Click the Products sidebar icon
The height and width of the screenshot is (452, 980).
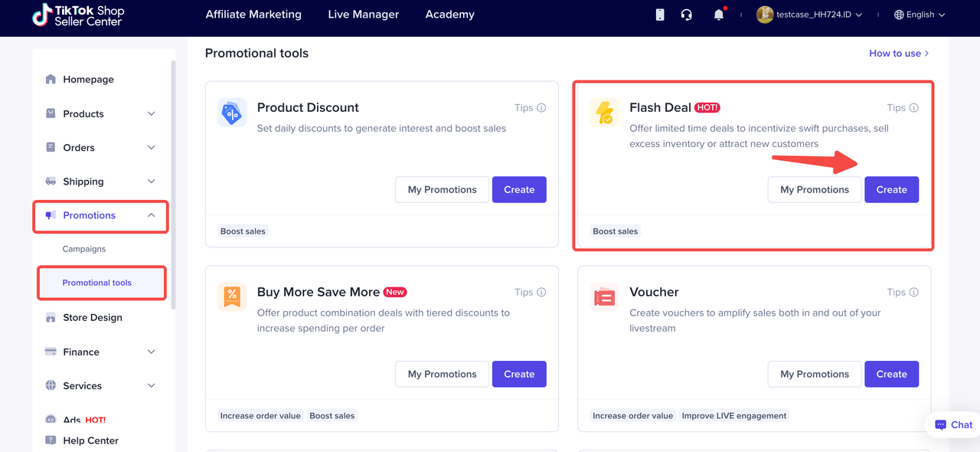[x=51, y=113]
